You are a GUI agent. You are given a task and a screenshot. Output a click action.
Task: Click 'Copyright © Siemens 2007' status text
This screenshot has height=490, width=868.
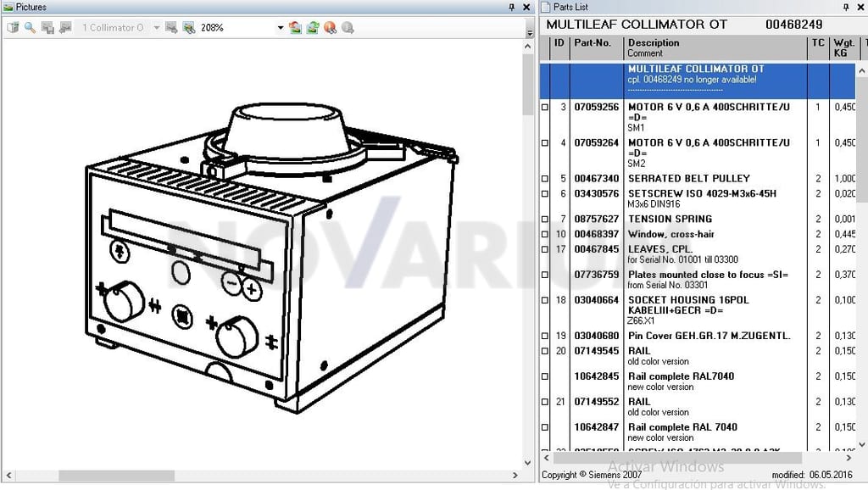[592, 475]
